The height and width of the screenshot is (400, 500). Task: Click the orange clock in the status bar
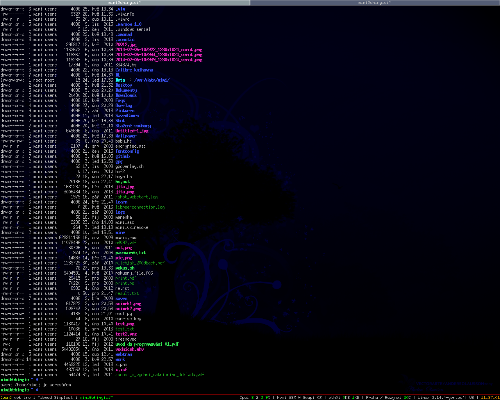(491, 397)
